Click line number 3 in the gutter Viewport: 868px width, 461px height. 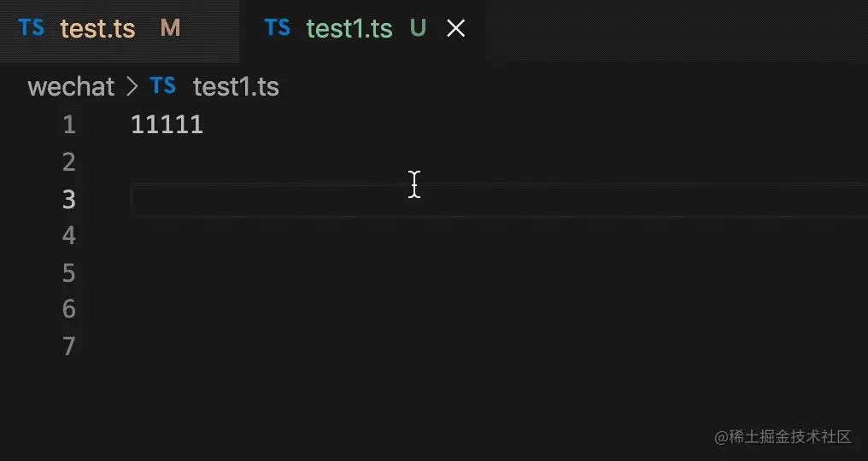[x=69, y=200]
